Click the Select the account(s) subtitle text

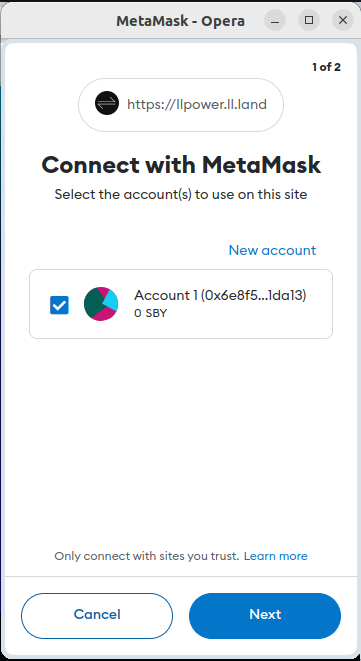click(x=181, y=194)
